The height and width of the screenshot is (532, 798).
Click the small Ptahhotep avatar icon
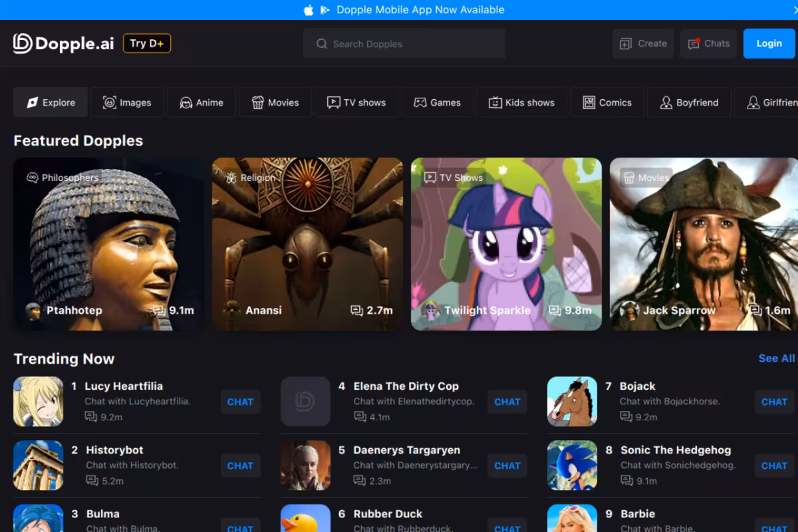(33, 311)
